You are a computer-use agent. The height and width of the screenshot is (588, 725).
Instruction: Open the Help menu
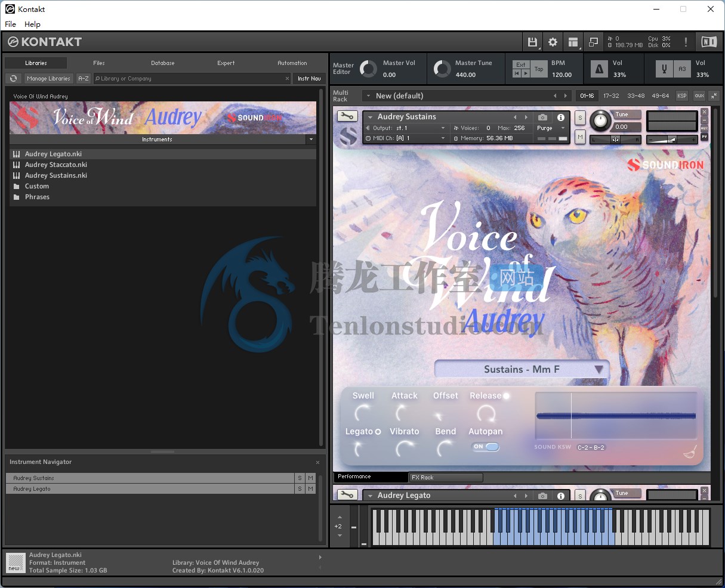point(32,24)
